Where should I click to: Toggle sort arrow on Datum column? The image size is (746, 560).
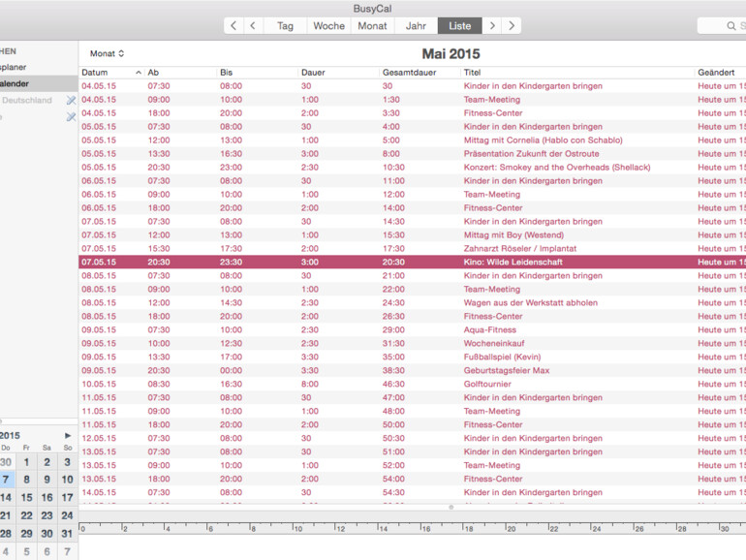click(139, 73)
